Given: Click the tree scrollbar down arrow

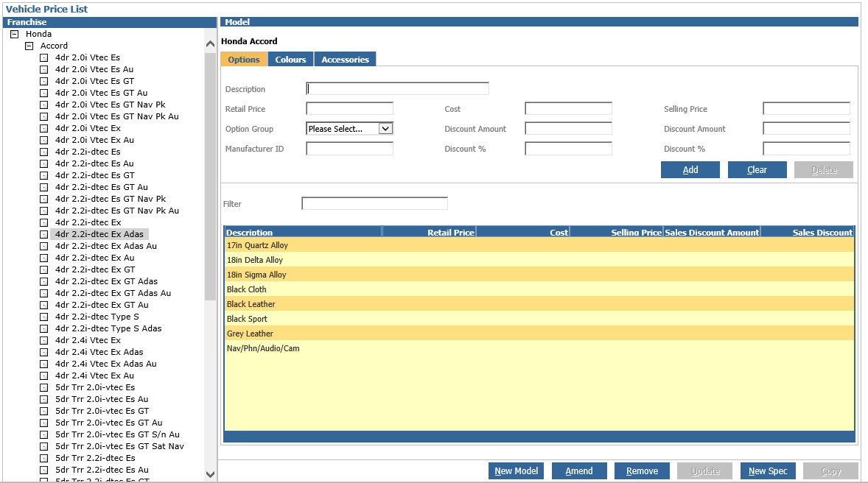Looking at the screenshot, I should (x=210, y=474).
